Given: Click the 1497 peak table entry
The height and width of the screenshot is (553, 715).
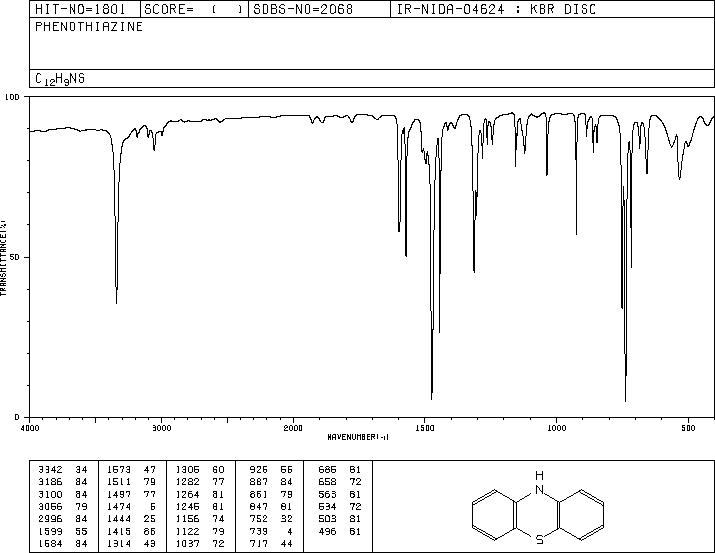Looking at the screenshot, I should click(x=131, y=494).
